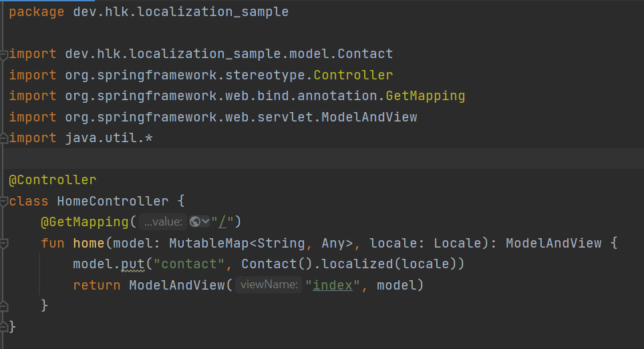Fold the home function using gutter marker
Screen dimensions: 644x349
(4, 244)
